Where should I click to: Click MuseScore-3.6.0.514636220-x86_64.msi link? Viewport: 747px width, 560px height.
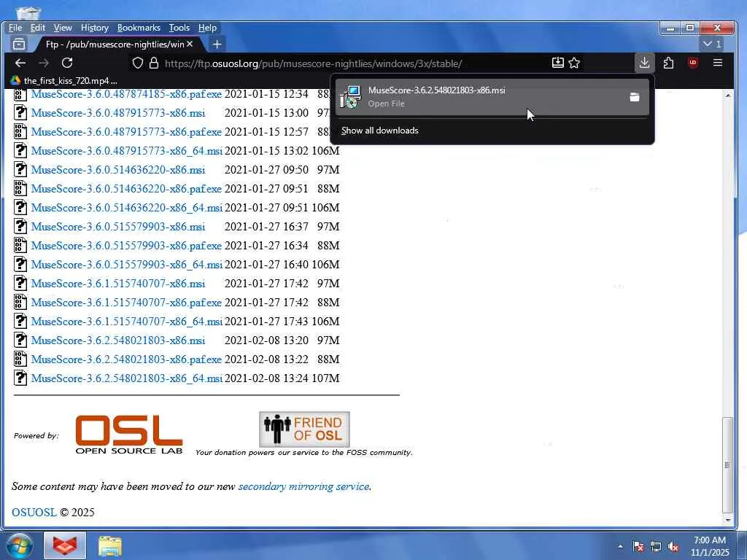(127, 208)
